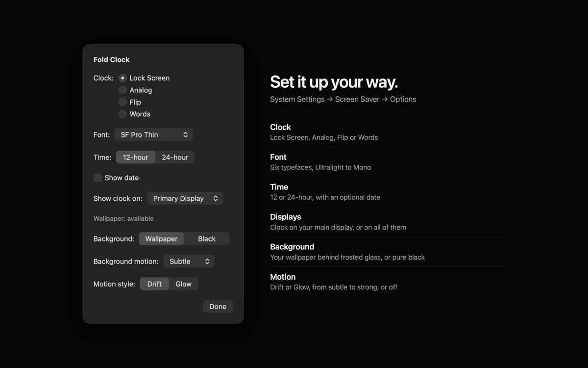Image resolution: width=588 pixels, height=368 pixels.
Task: Set background to Wallpaper
Action: click(x=162, y=239)
